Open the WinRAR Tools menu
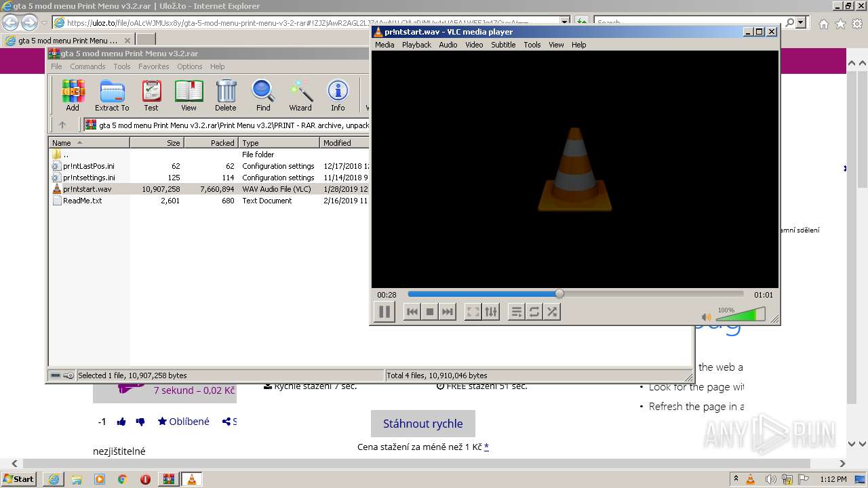The height and width of the screenshot is (488, 868). coord(122,66)
